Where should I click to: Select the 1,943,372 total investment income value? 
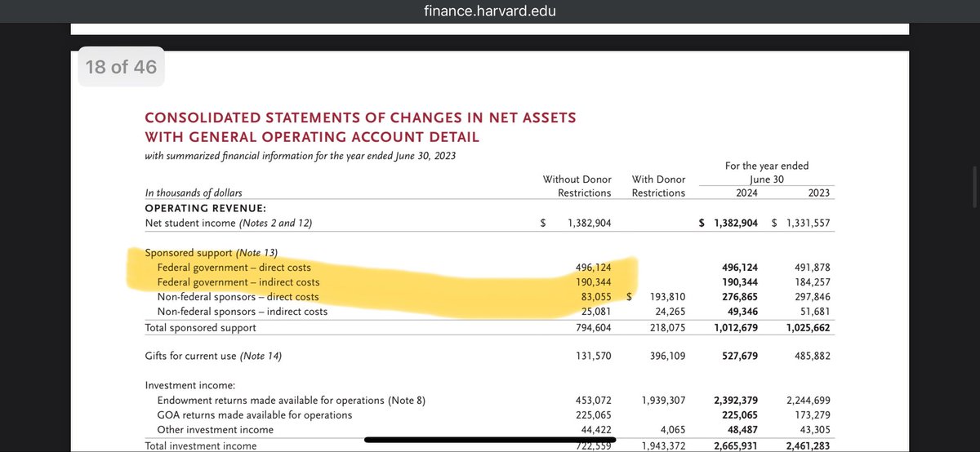tap(662, 446)
